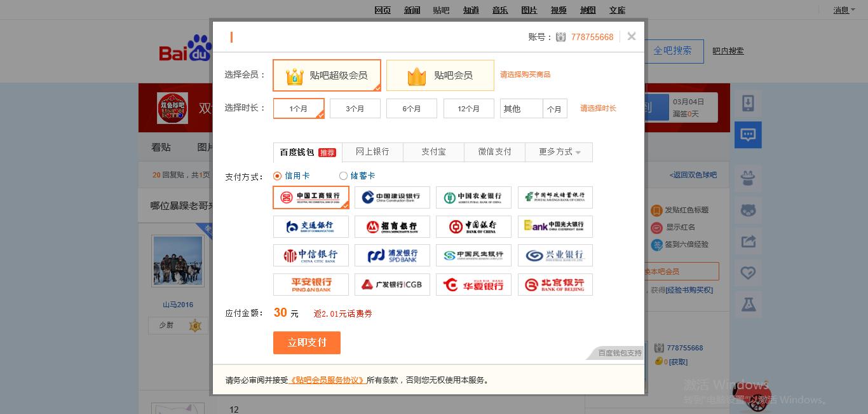Choose China Construction Bank as payment bank

click(x=392, y=197)
